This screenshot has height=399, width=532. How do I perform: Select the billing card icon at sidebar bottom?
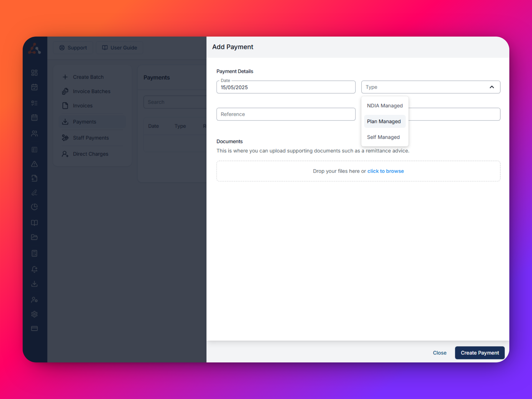click(34, 329)
